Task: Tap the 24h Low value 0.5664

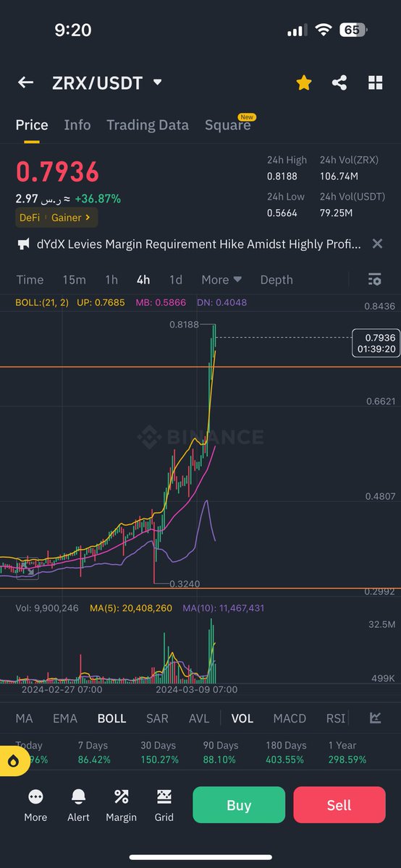Action: click(283, 213)
